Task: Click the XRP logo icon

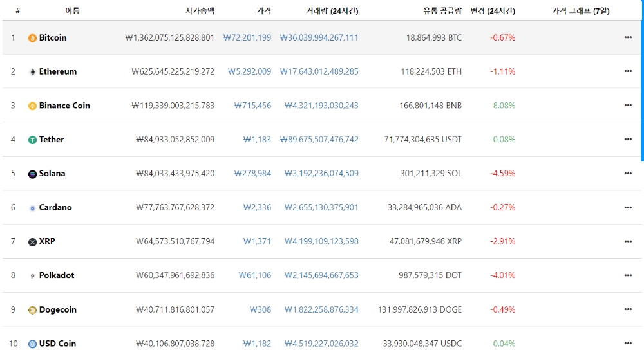Action: tap(32, 242)
